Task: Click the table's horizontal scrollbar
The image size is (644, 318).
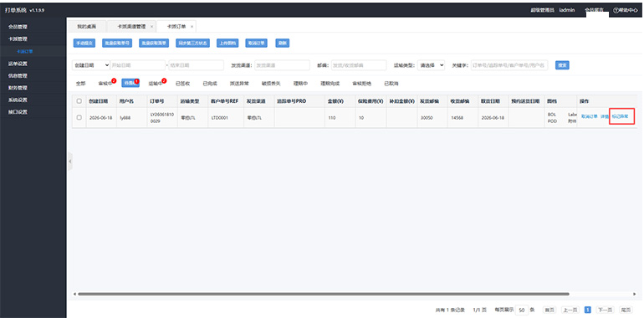Action: [323, 294]
